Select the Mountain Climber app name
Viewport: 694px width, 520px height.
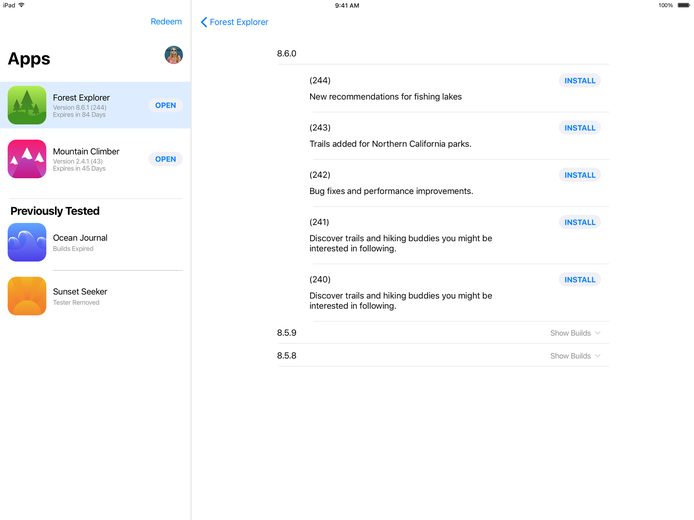coord(86,151)
